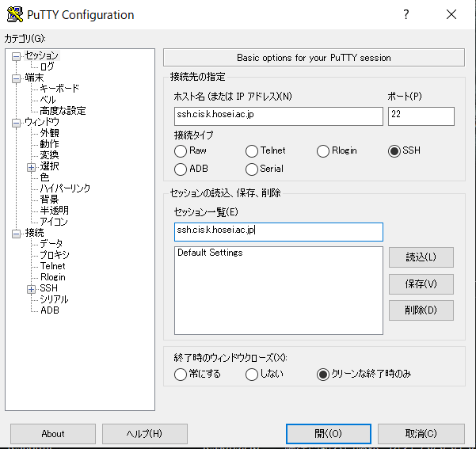The image size is (476, 449).
Task: Expand the 選択 tree node
Action: (31, 167)
